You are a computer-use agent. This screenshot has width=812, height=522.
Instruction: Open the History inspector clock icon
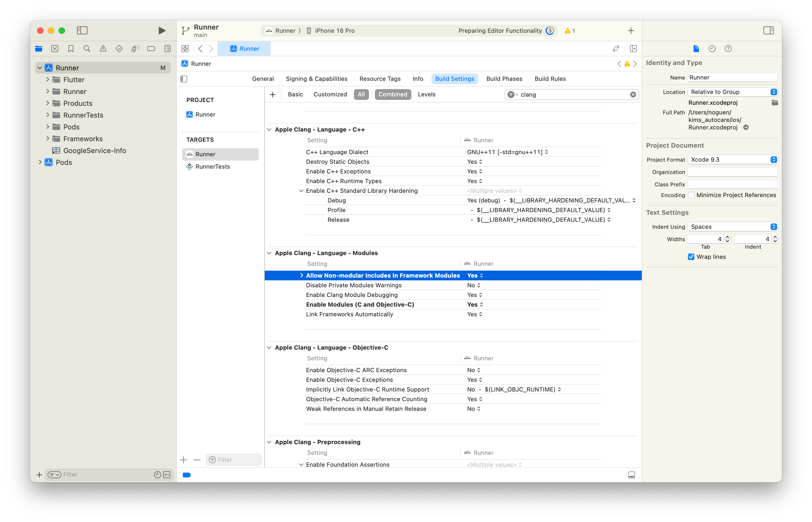[712, 49]
